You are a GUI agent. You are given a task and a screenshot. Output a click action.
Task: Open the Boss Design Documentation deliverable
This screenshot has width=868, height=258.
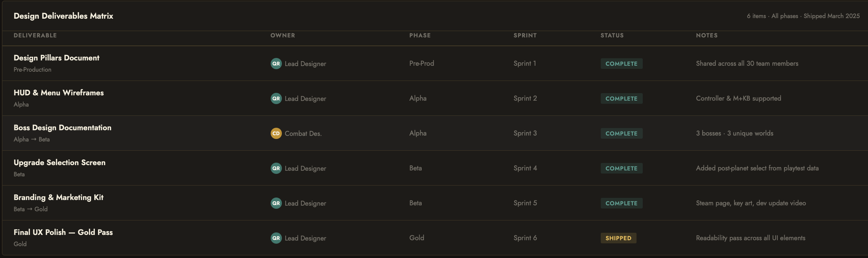[x=62, y=128]
